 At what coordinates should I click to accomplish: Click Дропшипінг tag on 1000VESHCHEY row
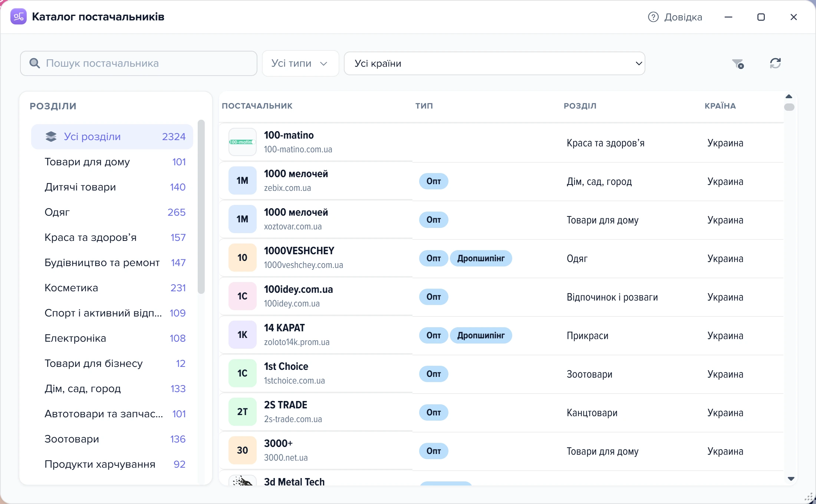pyautogui.click(x=481, y=258)
